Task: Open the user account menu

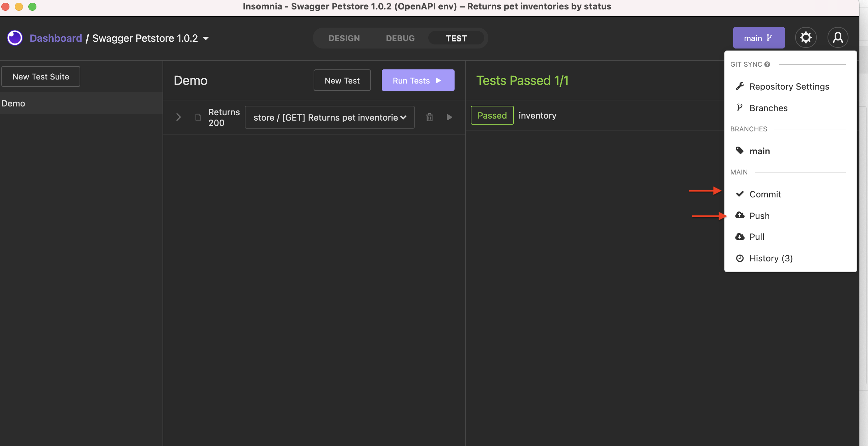Action: (838, 37)
